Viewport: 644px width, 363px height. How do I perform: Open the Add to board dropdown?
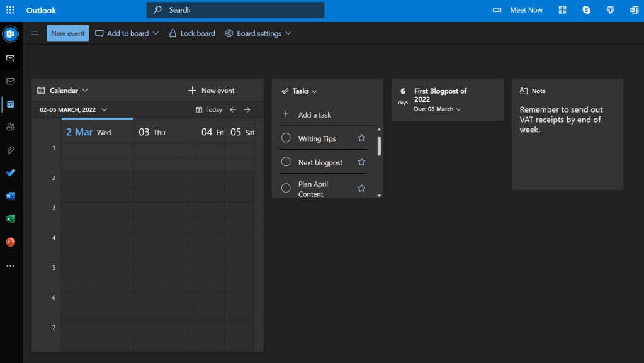(x=127, y=33)
